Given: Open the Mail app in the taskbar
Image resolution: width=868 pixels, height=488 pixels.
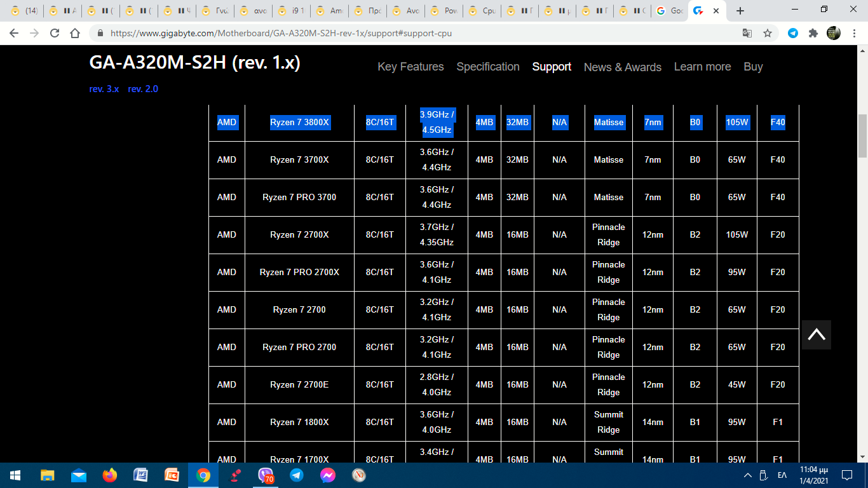Looking at the screenshot, I should [x=79, y=475].
